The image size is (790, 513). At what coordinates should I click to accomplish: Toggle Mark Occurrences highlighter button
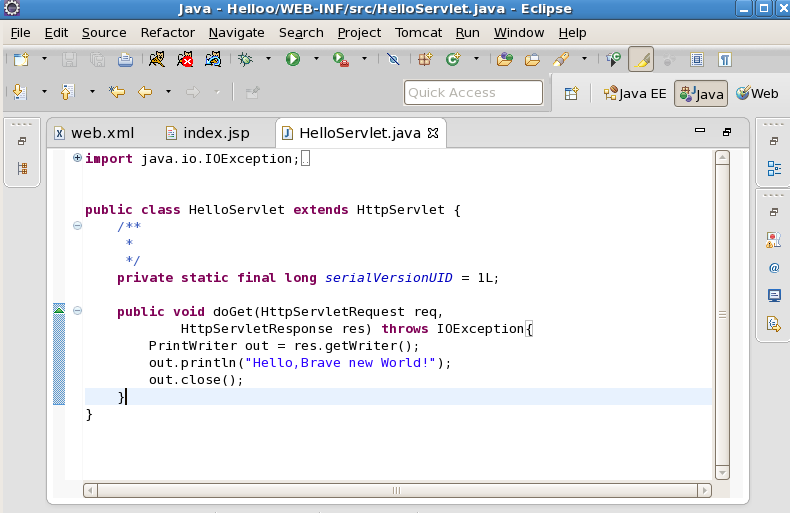641,59
